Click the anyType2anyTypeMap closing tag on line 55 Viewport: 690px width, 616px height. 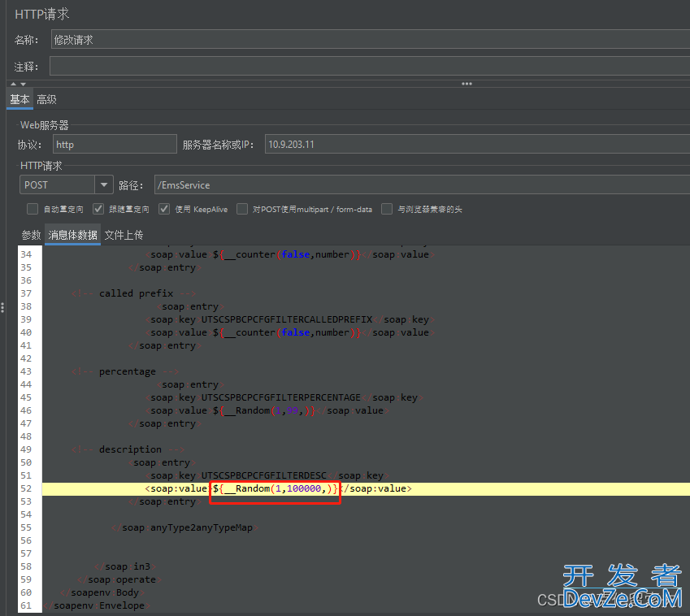184,527
